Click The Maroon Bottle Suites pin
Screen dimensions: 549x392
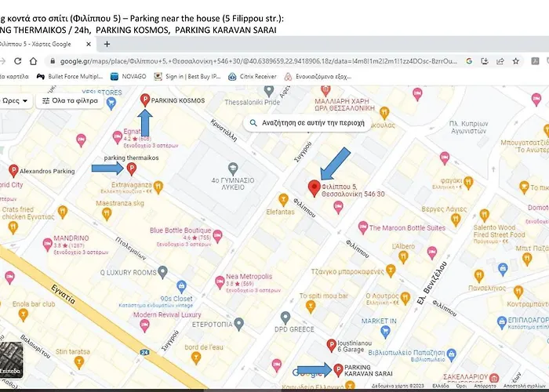pos(363,227)
